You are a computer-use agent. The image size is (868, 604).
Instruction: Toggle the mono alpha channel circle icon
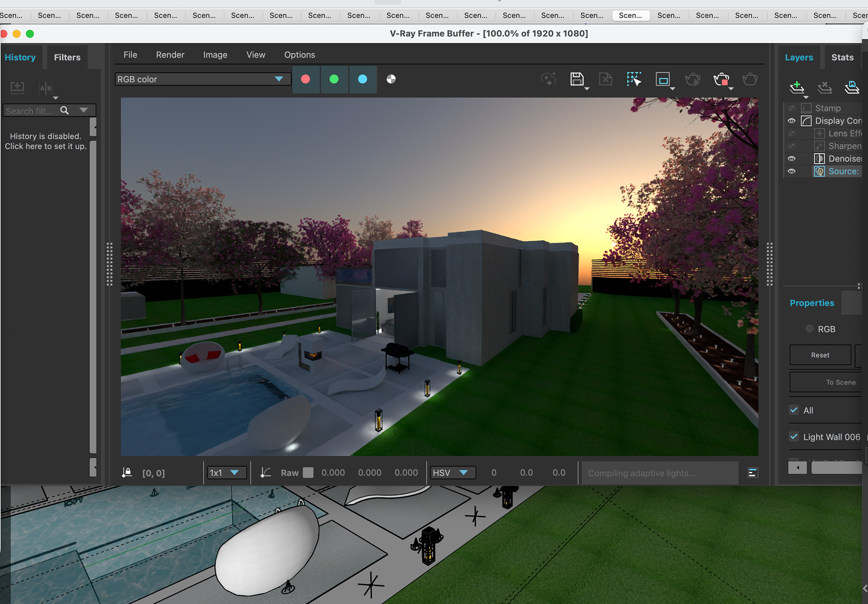(x=391, y=80)
